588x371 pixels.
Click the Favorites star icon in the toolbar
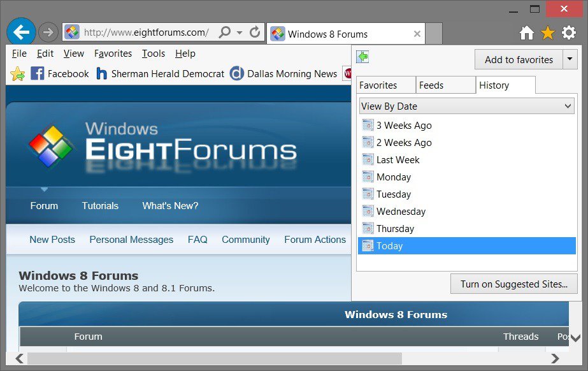[547, 33]
